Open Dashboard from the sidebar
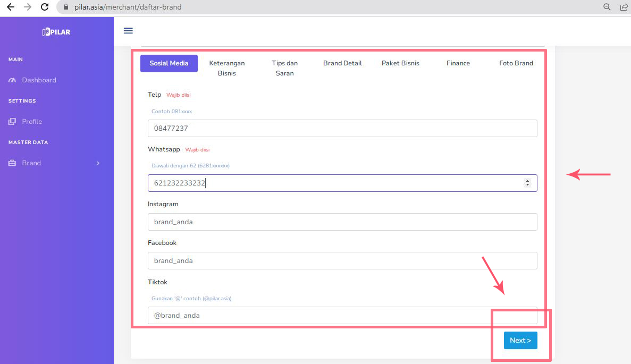Viewport: 631px width, 364px height. (x=38, y=80)
